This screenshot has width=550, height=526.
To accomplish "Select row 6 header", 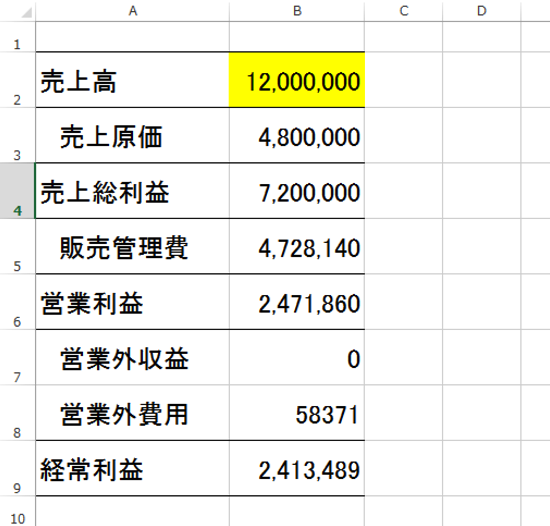I will point(18,302).
